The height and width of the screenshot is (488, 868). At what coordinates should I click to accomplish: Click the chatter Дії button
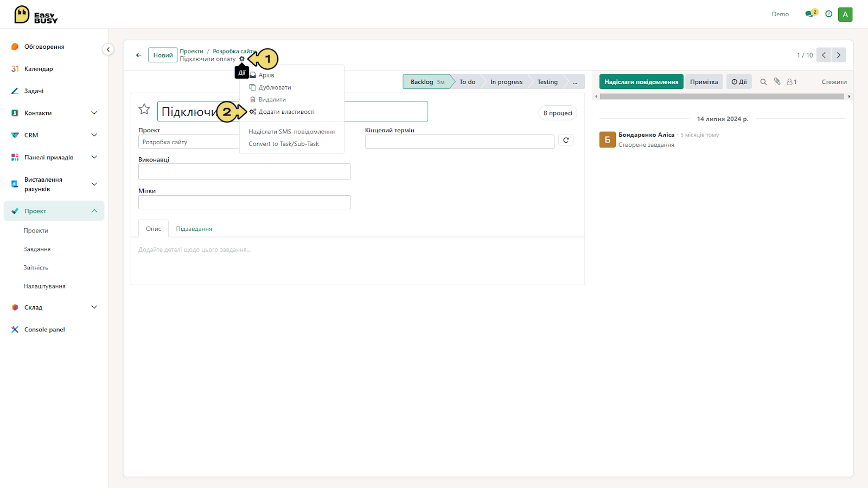pyautogui.click(x=739, y=82)
